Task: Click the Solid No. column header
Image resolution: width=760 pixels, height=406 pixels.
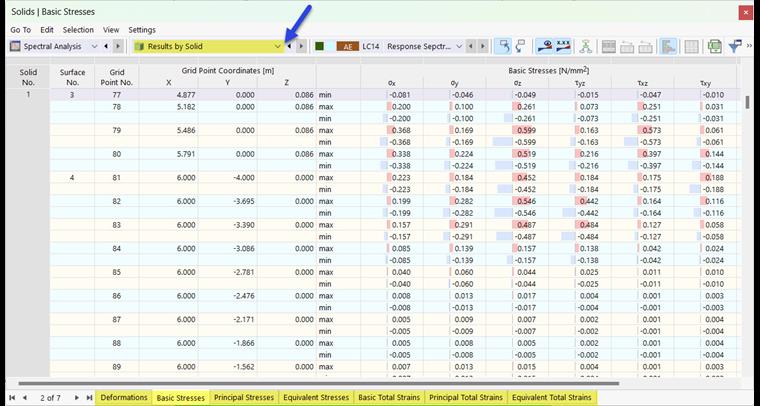Action: 28,77
